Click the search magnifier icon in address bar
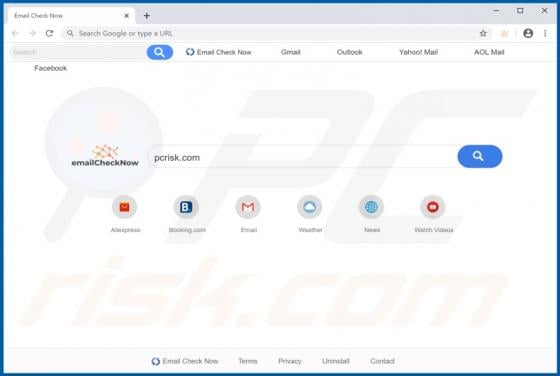 pos(70,33)
